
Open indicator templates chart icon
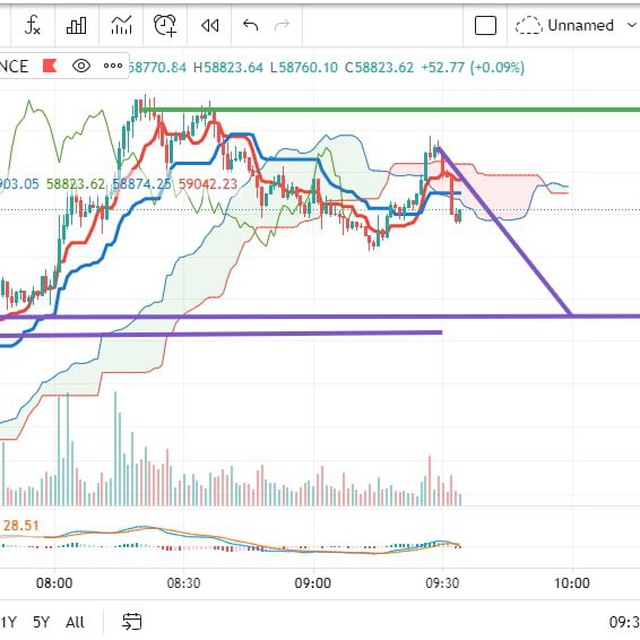coord(121,25)
